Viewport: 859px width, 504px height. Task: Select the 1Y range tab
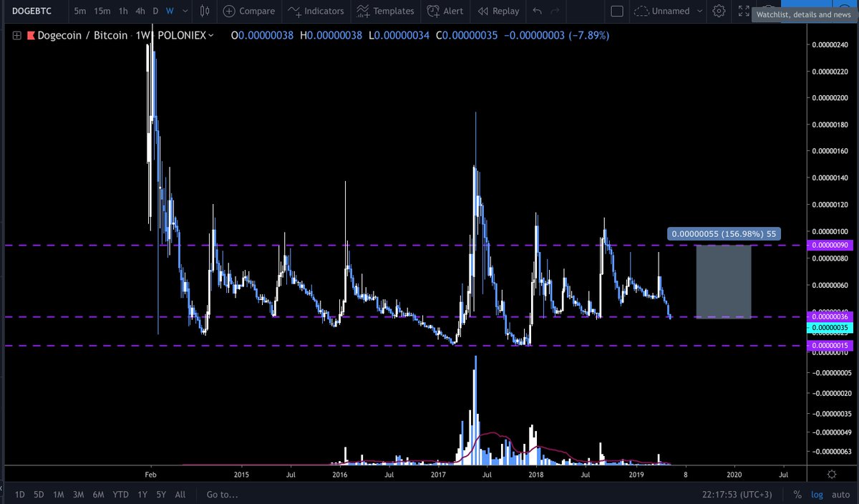click(141, 494)
